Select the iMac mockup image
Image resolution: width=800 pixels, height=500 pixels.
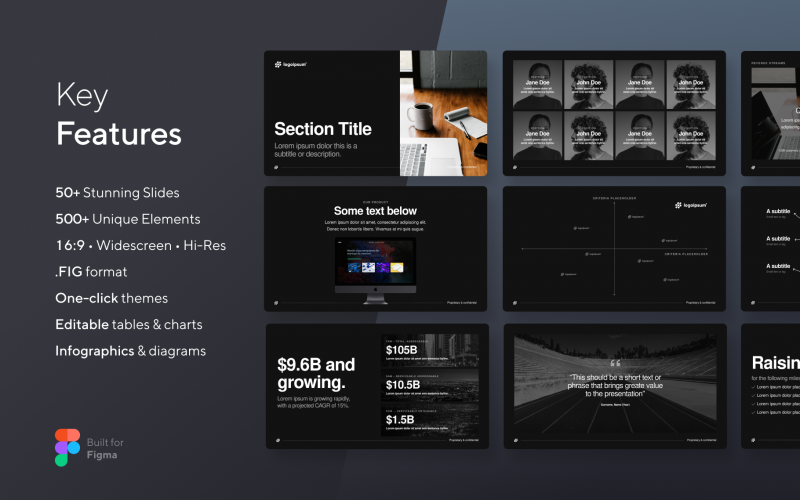click(375, 270)
